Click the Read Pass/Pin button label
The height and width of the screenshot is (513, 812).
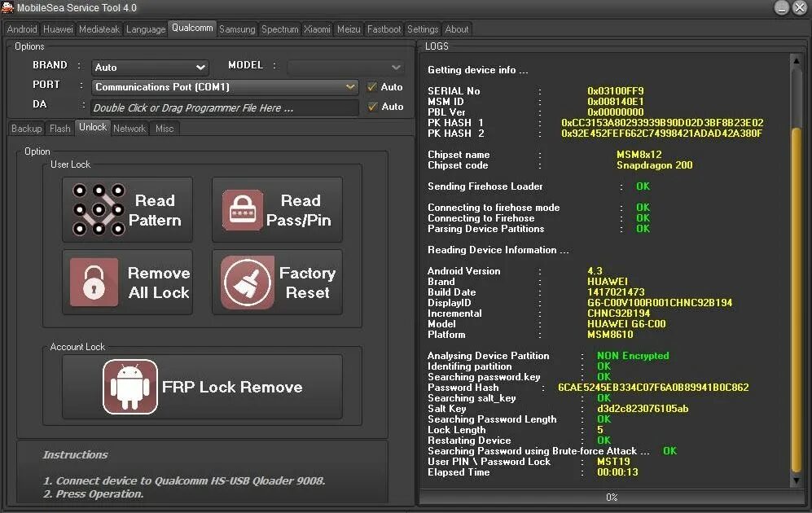pyautogui.click(x=299, y=210)
